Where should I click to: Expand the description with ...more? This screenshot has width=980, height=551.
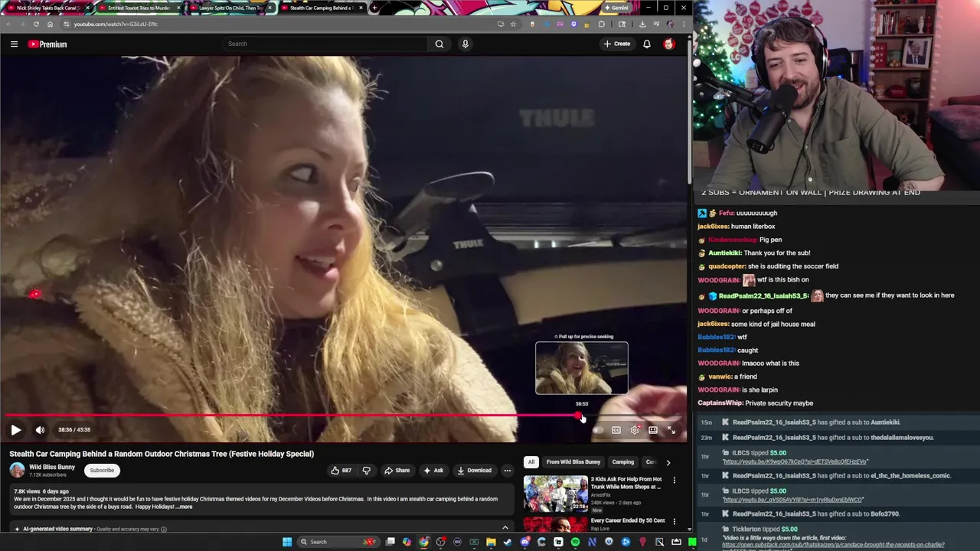(x=184, y=507)
